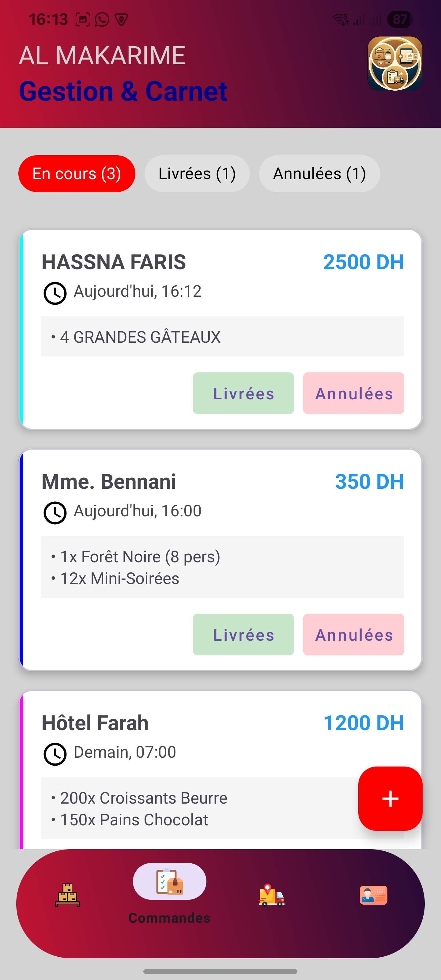Image resolution: width=441 pixels, height=980 pixels.
Task: Mark Mme. Bennani order as Livrées
Action: click(243, 634)
